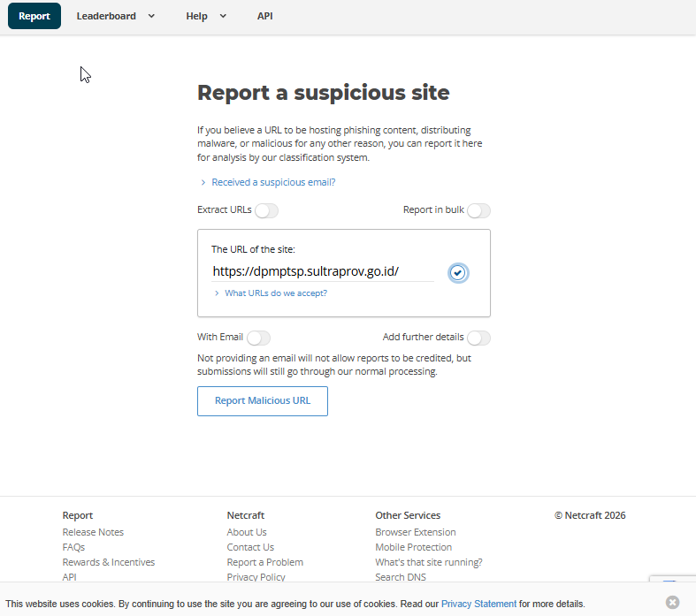
Task: Expand the Help dropdown menu
Action: point(206,16)
